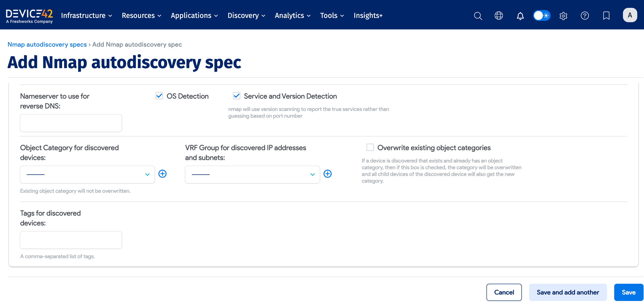
Task: Open the settings gear icon
Action: pos(563,15)
